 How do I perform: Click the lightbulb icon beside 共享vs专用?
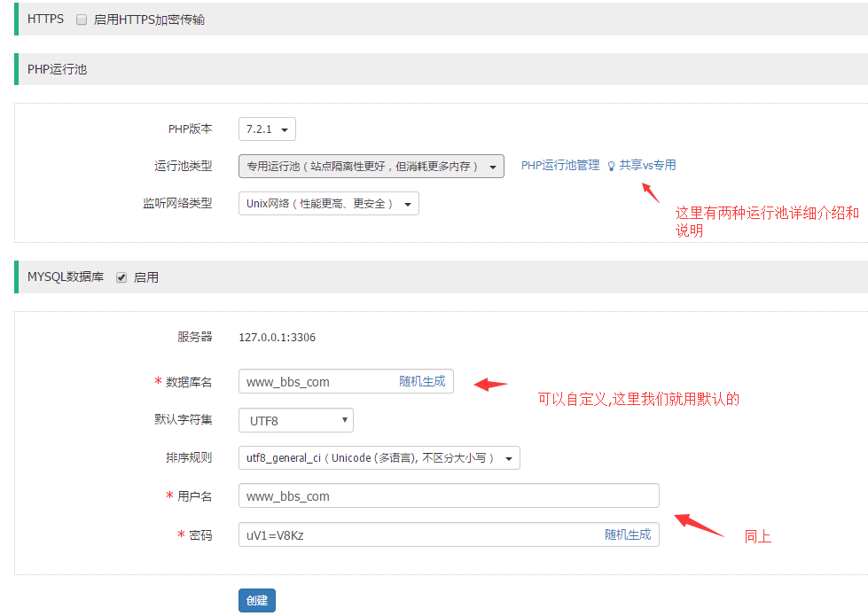(610, 166)
